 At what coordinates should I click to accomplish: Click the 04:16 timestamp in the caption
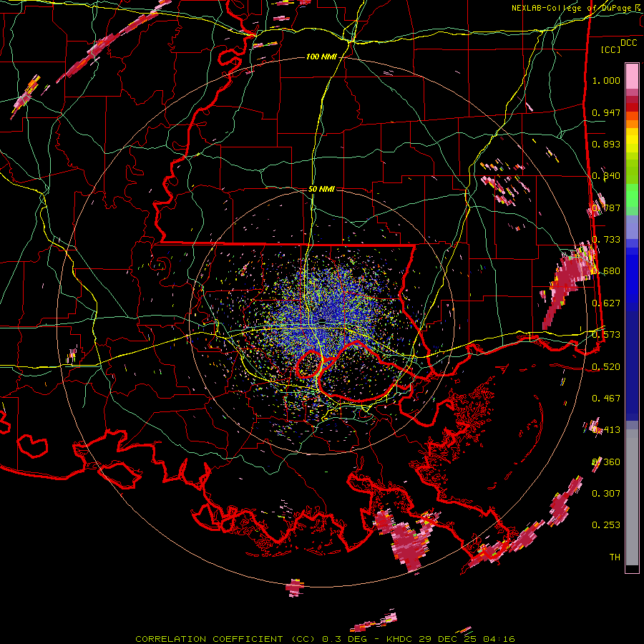pos(499,639)
